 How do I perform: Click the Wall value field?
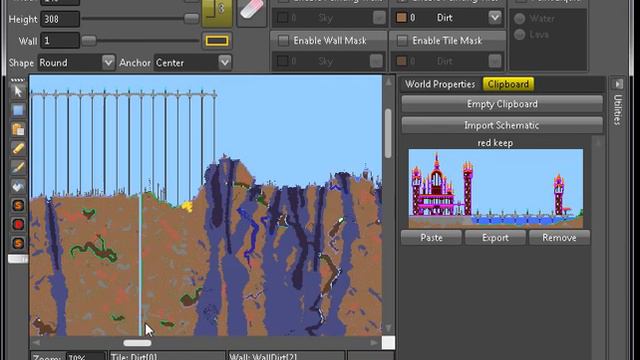[x=60, y=40]
